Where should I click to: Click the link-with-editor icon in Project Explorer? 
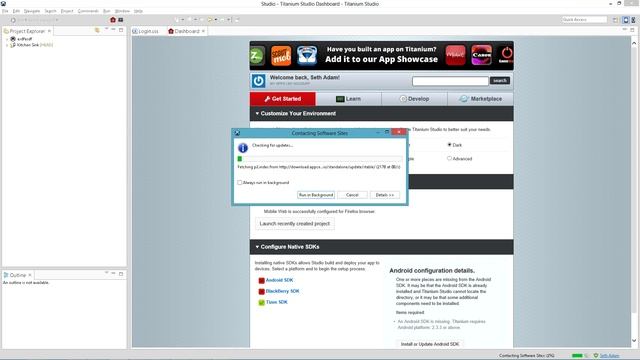pos(97,30)
